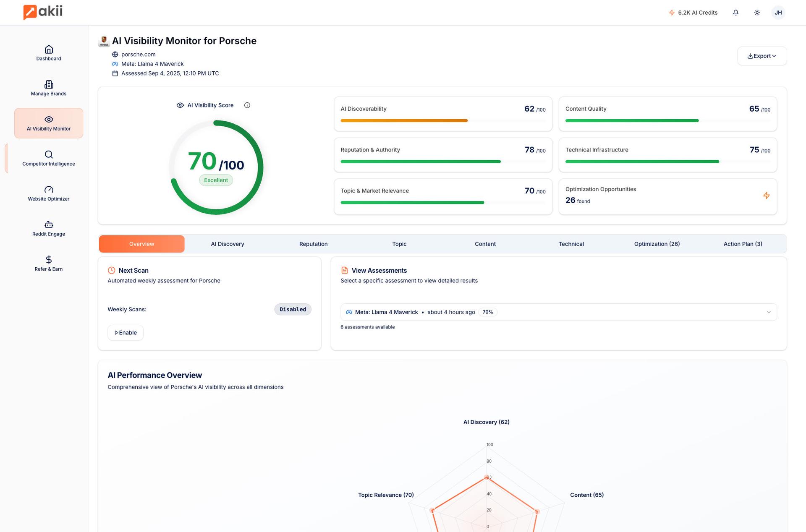Click the AI Visibility Score info toggle
This screenshot has height=532, width=806.
pyautogui.click(x=247, y=105)
